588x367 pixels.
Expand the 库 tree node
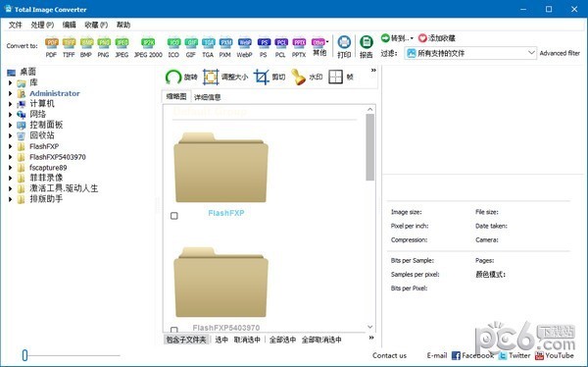pyautogui.click(x=11, y=82)
